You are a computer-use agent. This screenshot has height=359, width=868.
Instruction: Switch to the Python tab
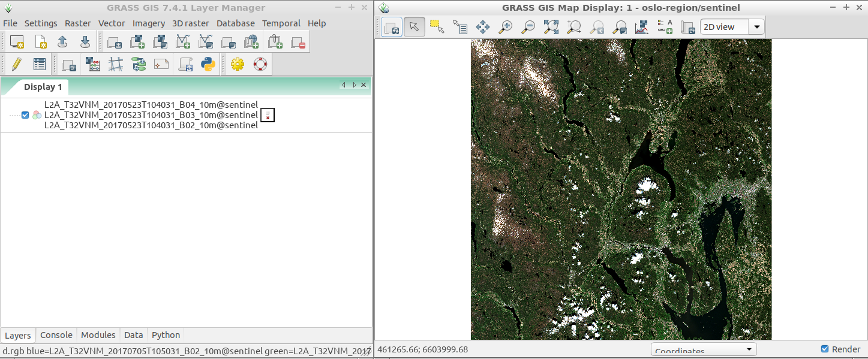(166, 335)
